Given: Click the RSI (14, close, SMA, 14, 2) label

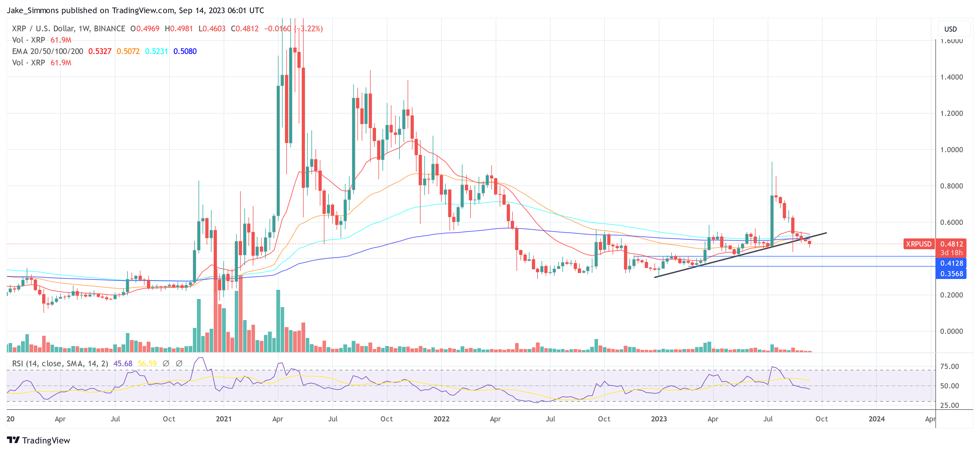Looking at the screenshot, I should click(60, 364).
